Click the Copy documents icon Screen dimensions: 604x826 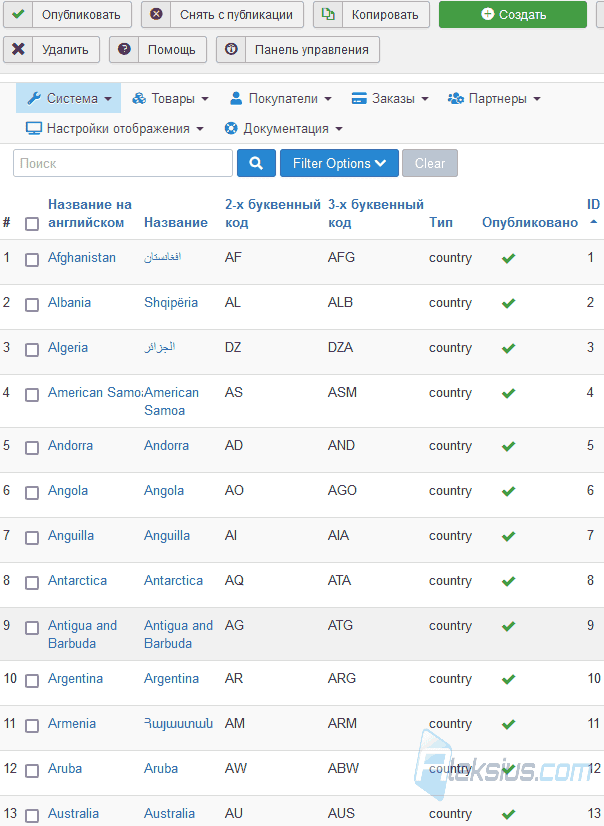[x=328, y=14]
